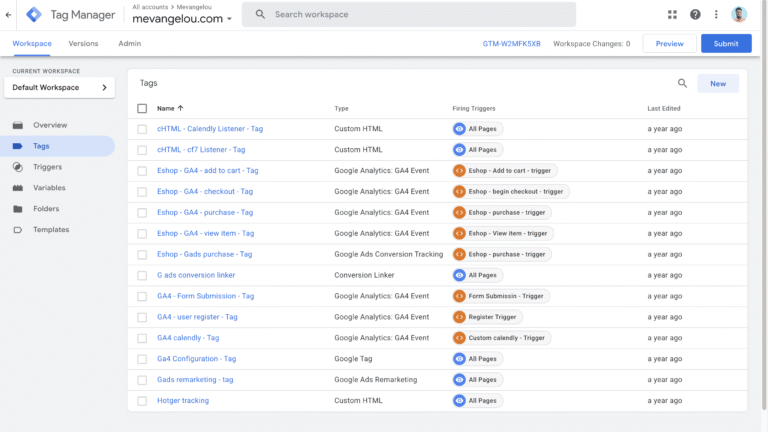Screen dimensions: 768x432
Task: Click the Search workspace input field
Action: [420, 14]
